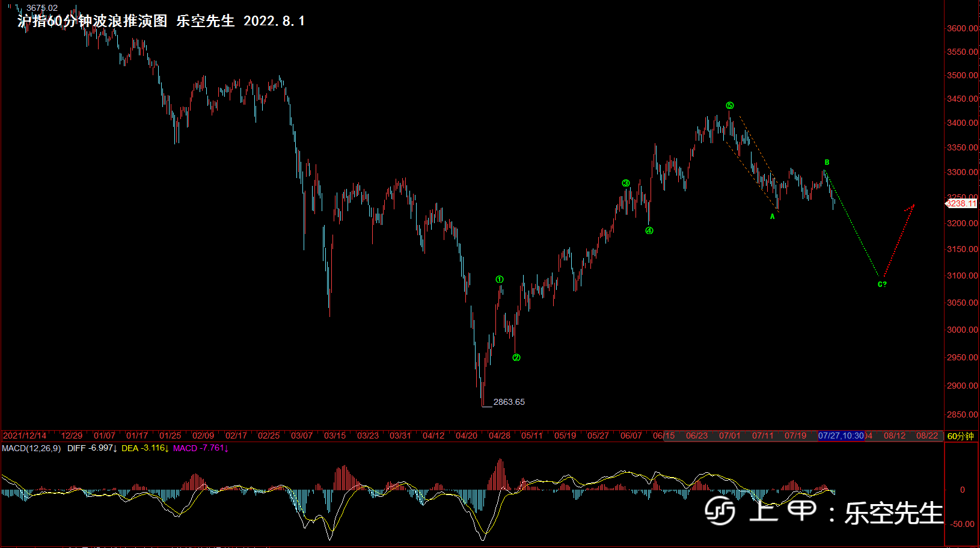Click the 2021/12/14 date on the time axis
This screenshot has width=980, height=548.
click(x=25, y=436)
